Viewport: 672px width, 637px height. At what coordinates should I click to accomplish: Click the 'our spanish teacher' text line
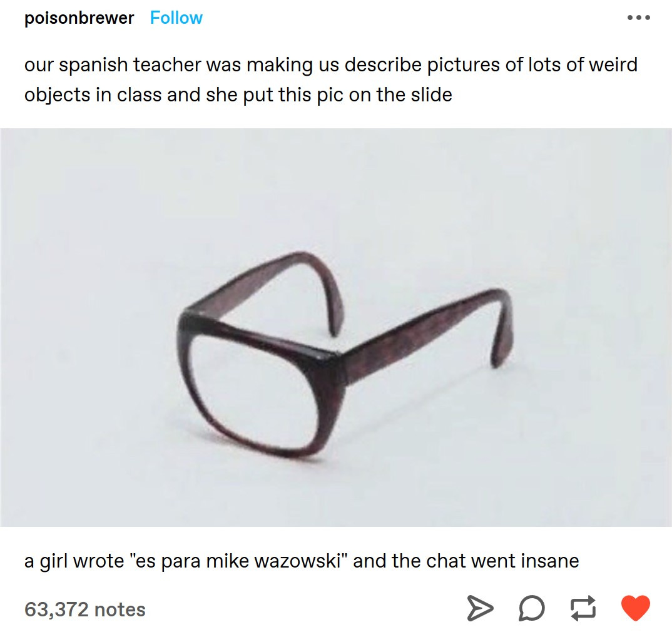pyautogui.click(x=331, y=65)
